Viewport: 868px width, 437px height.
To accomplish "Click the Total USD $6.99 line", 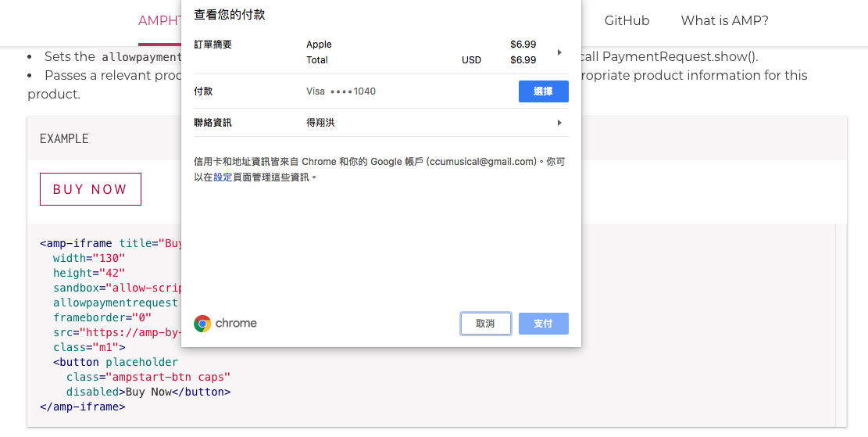I will point(420,60).
